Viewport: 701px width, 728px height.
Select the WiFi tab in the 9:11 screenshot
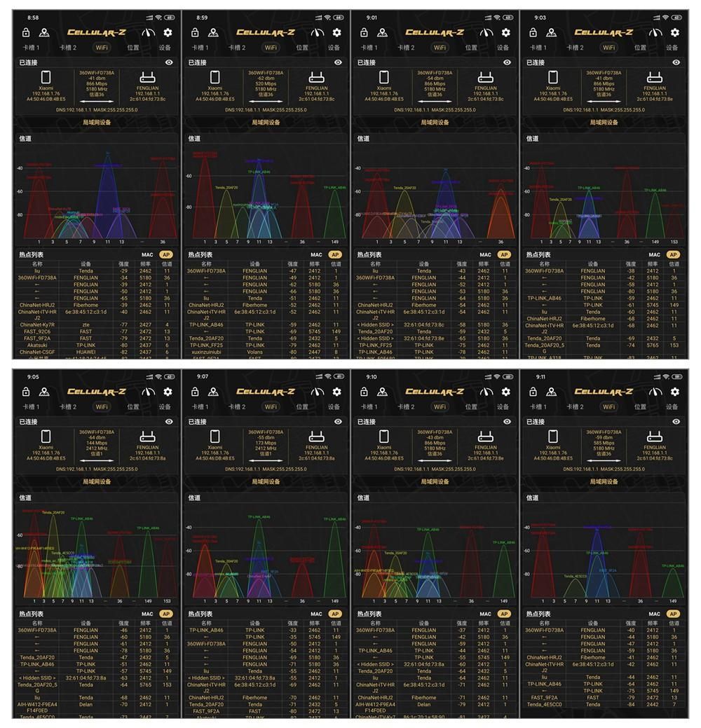608,406
